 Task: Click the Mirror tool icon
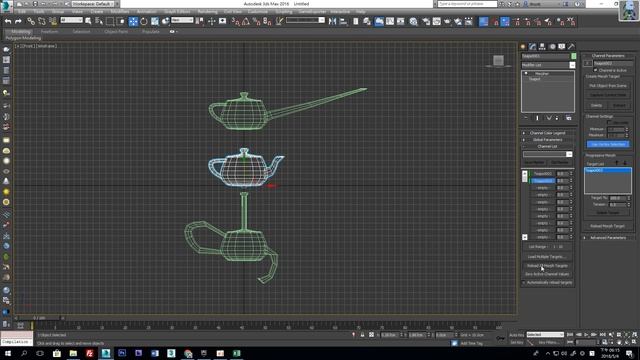[x=333, y=21]
